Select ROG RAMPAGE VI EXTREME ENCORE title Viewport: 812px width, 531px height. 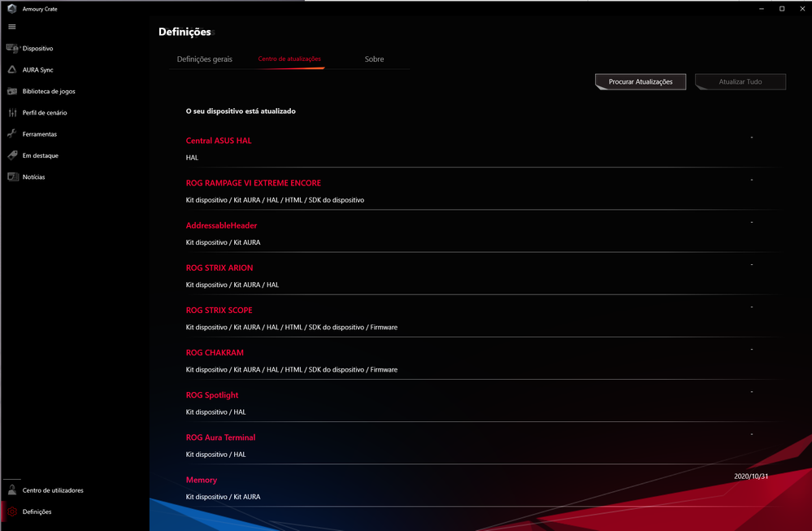click(x=254, y=183)
